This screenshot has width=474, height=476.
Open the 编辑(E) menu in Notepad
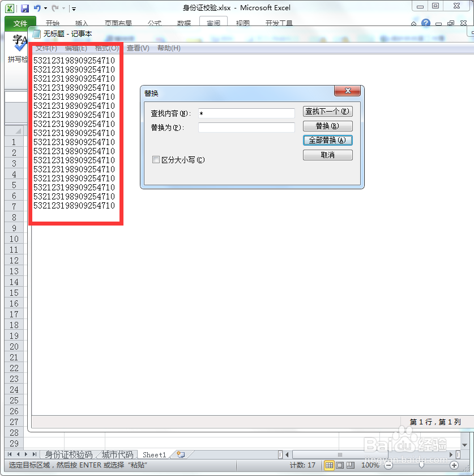pyautogui.click(x=76, y=48)
